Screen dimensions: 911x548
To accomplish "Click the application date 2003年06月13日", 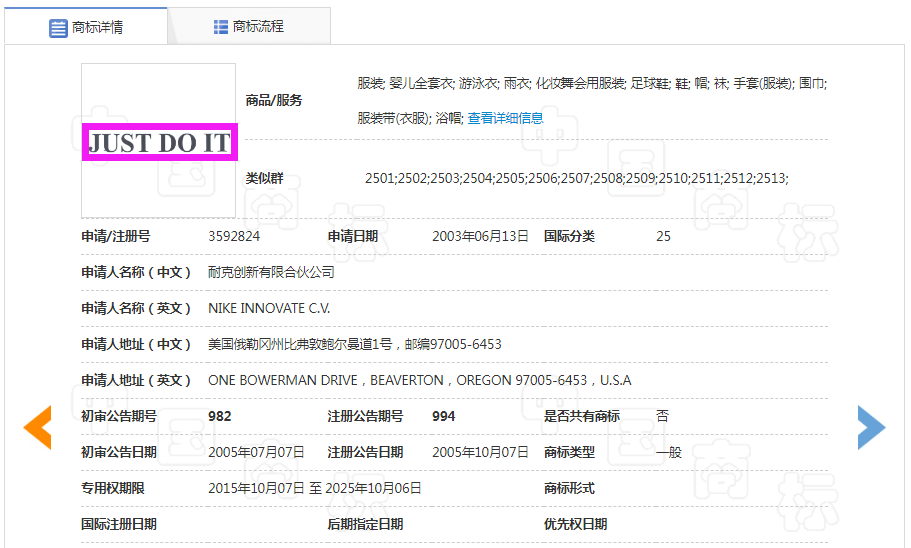I will [x=480, y=237].
